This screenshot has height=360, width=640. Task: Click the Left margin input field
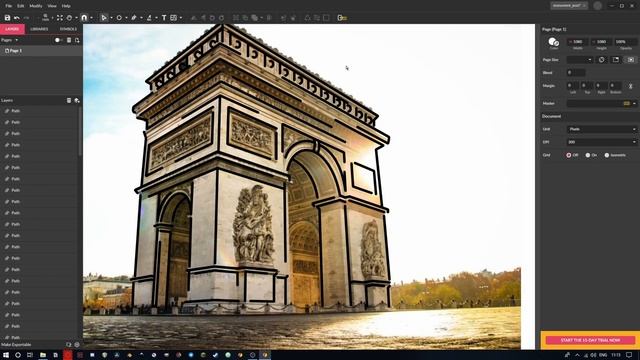573,86
